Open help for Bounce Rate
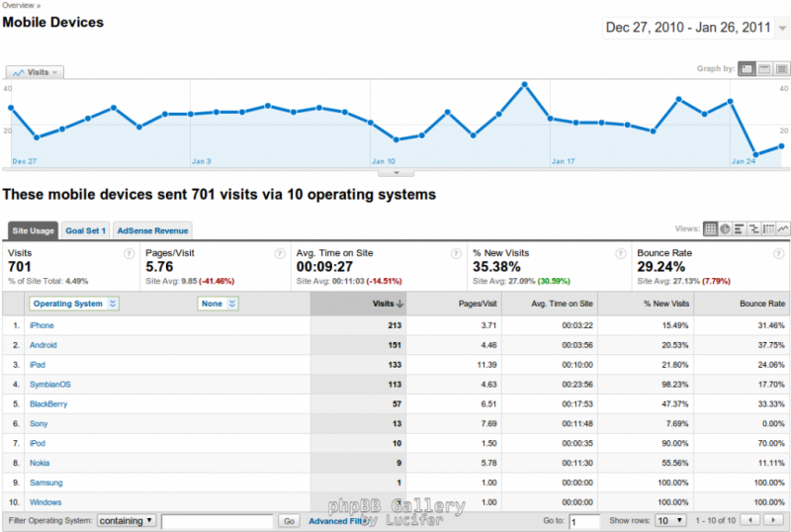This screenshot has height=532, width=791. [x=779, y=253]
